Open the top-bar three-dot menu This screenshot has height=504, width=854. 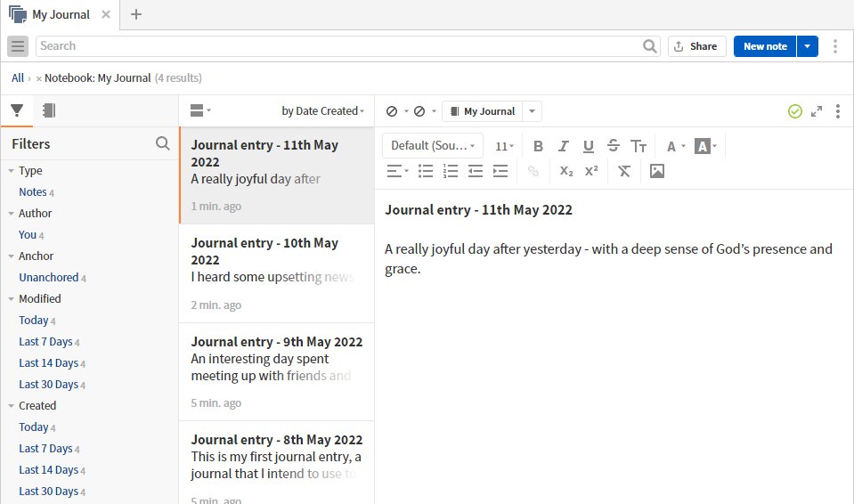tap(835, 46)
